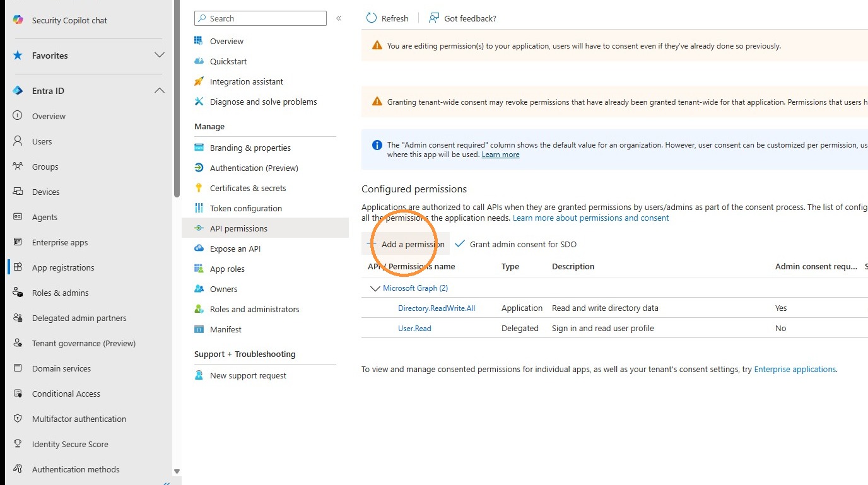The height and width of the screenshot is (485, 868).
Task: Click the Agents icon in the sidebar
Action: 18,217
